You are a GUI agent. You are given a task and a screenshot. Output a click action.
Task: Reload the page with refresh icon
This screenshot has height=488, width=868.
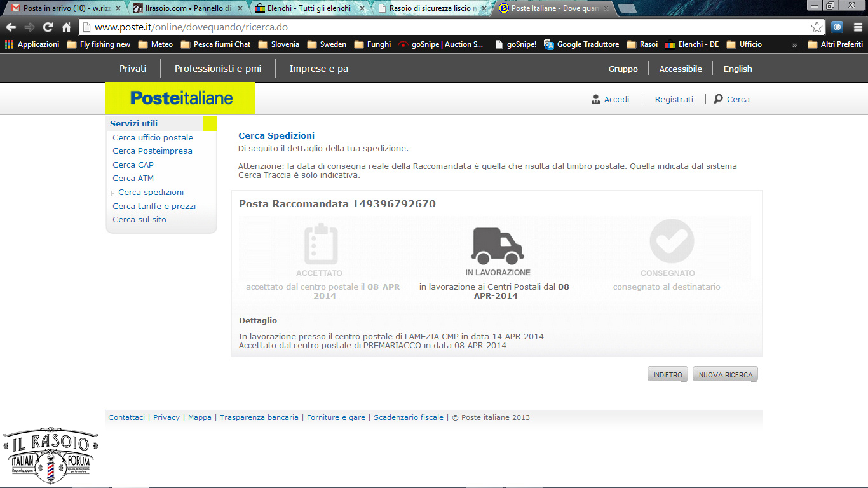point(48,27)
